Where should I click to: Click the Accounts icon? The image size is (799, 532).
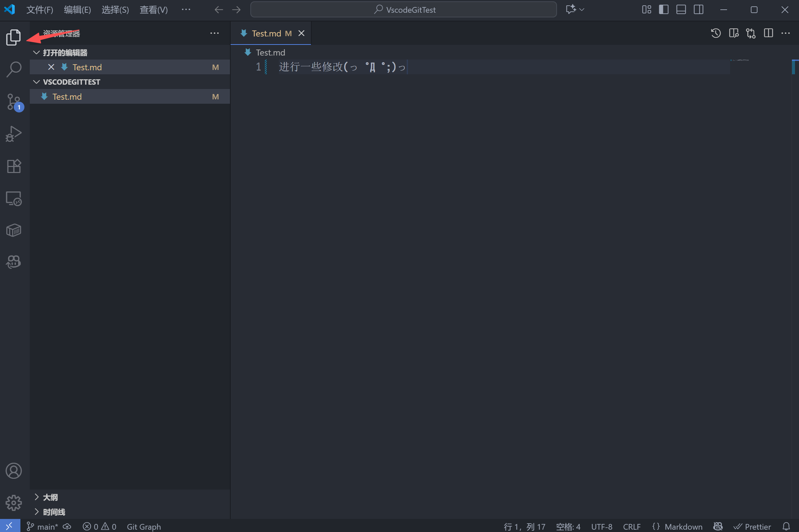(14, 470)
